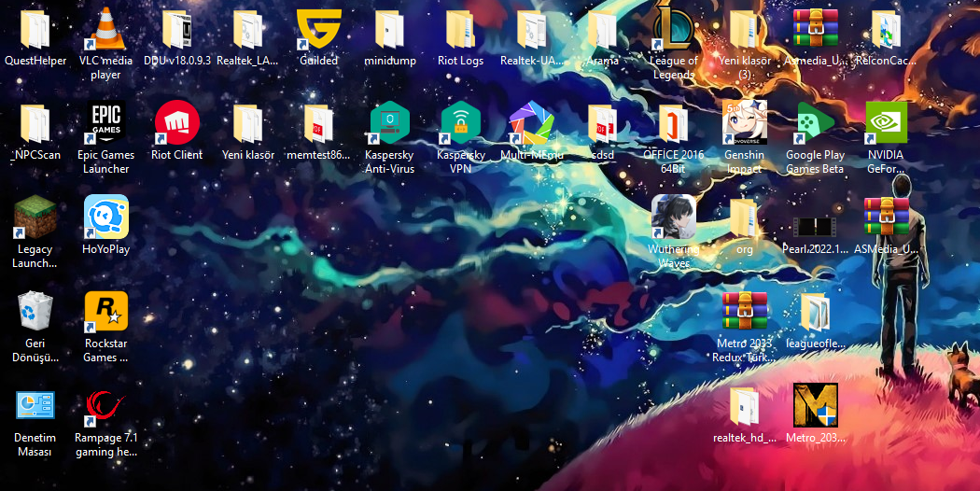Select the leagueofle... folder
This screenshot has width=980, height=491.
815,312
